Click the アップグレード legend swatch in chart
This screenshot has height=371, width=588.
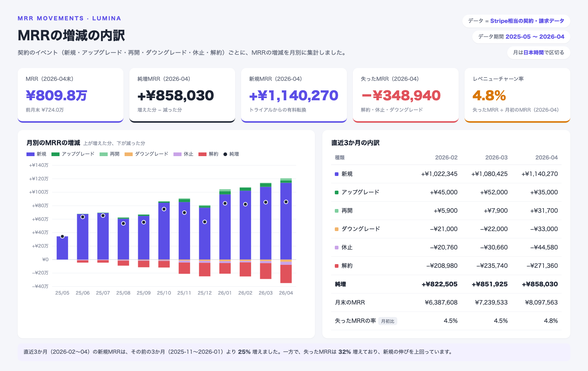pos(55,154)
